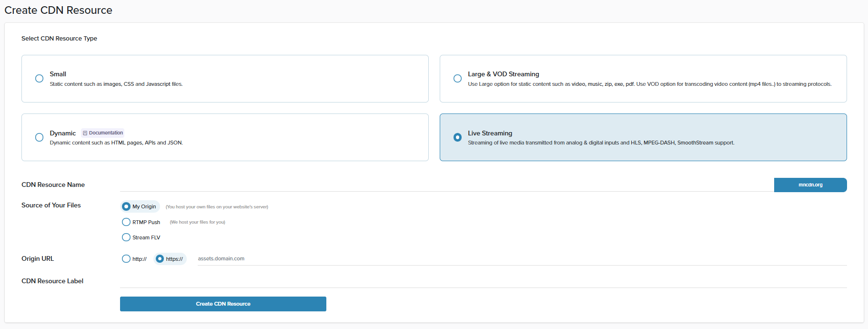
Task: Click the Dynamic card description text
Action: click(116, 143)
